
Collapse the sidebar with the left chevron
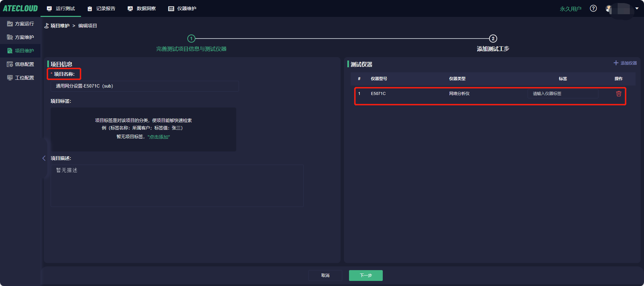[x=44, y=158]
